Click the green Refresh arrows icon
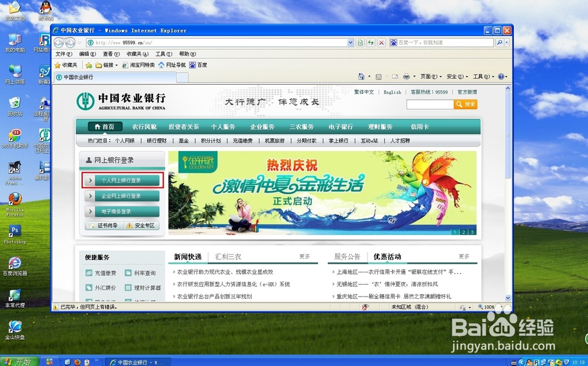 tap(371, 42)
